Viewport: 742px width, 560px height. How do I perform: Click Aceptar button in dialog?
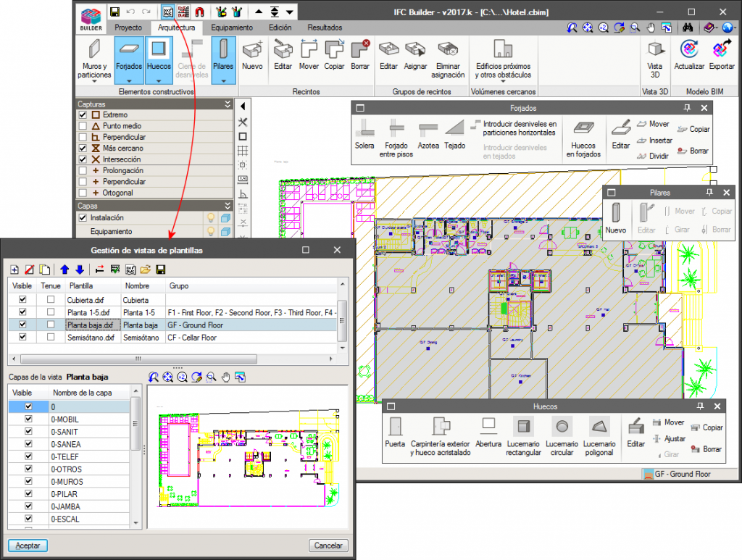(x=28, y=546)
